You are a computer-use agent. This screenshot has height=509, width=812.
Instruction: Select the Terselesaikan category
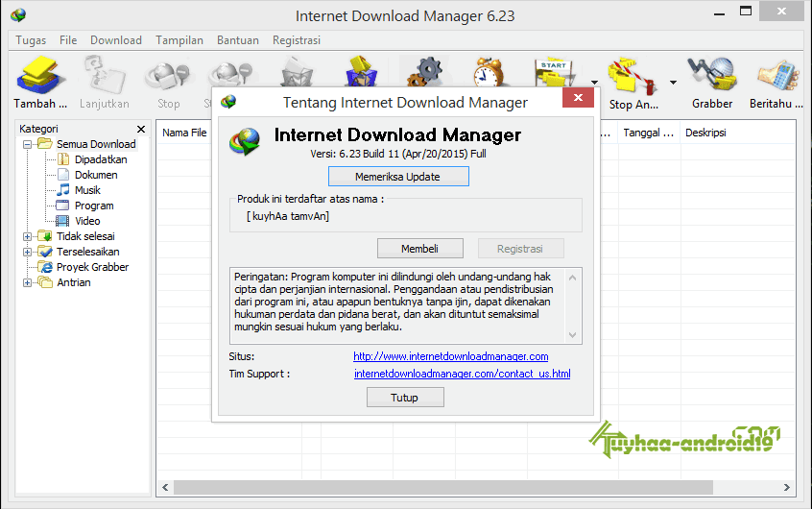click(88, 252)
